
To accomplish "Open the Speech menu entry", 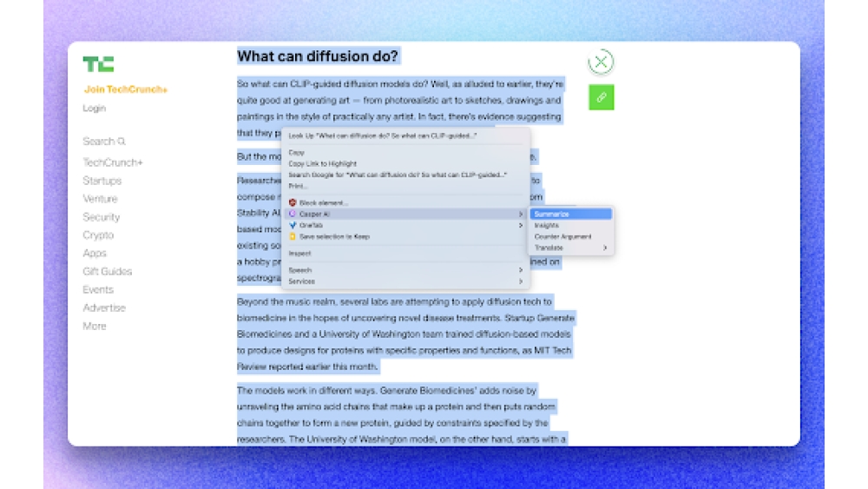I will click(x=405, y=270).
